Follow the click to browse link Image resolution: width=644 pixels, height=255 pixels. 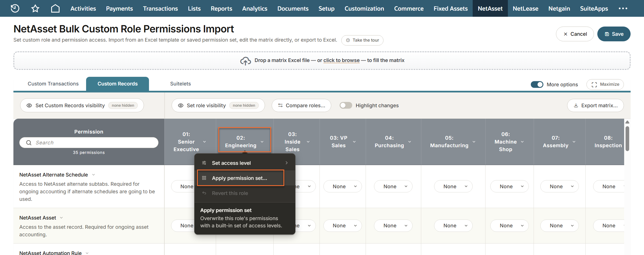coord(341,60)
